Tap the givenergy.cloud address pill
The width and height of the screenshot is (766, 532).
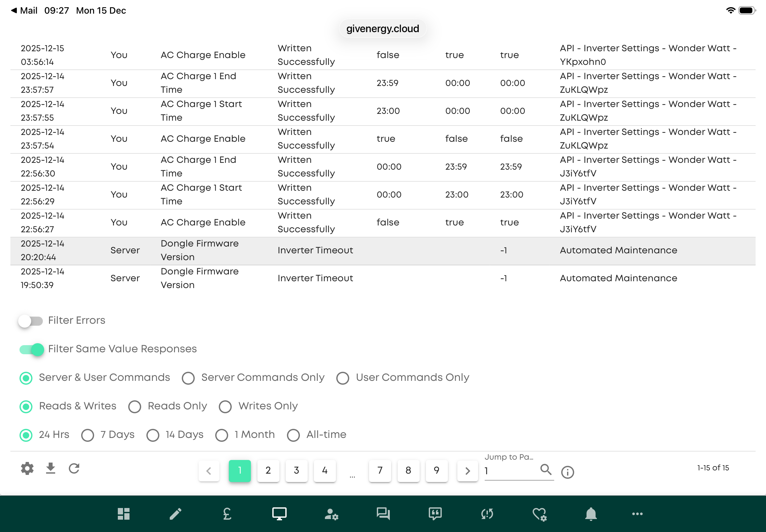pyautogui.click(x=383, y=29)
